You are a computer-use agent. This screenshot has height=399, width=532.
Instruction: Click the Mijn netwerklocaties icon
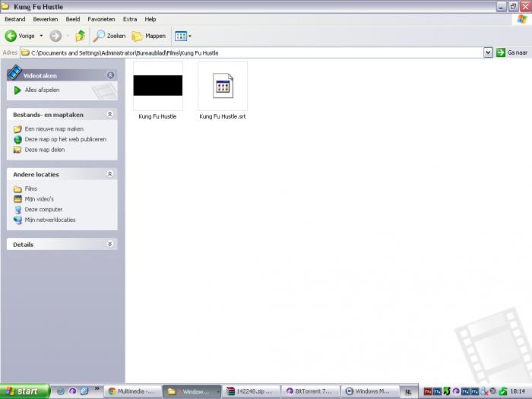17,220
